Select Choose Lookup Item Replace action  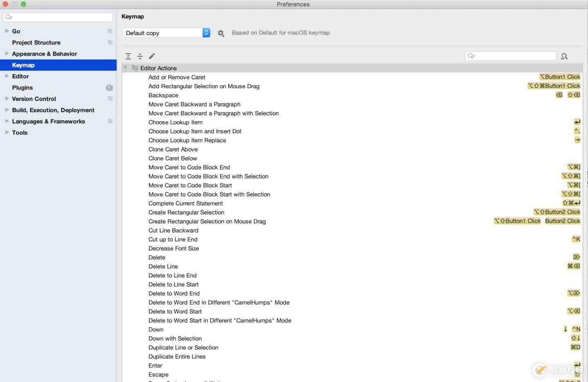click(187, 140)
